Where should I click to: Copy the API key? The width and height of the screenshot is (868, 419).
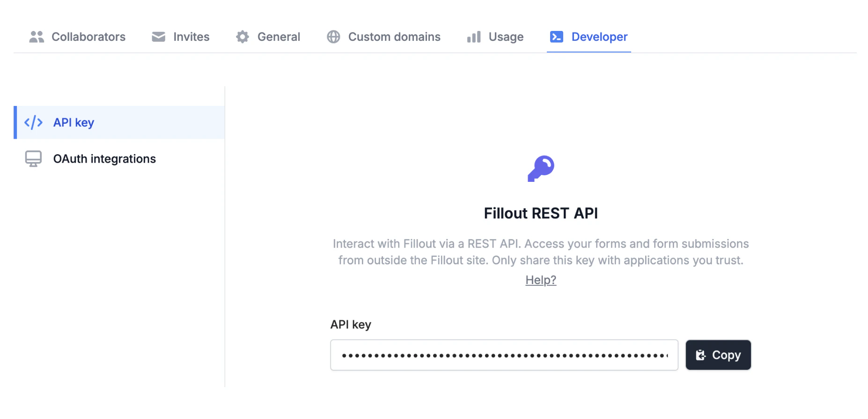pyautogui.click(x=718, y=355)
